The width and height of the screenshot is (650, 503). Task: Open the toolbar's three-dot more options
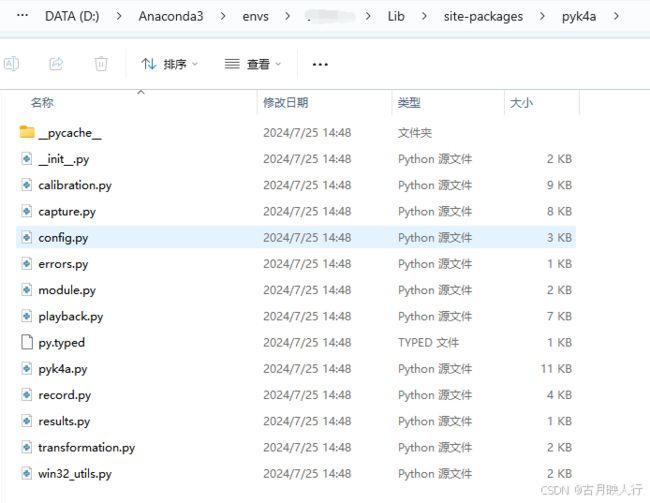point(320,64)
